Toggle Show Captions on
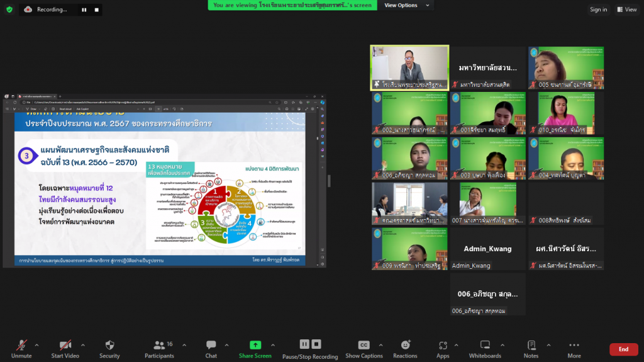Viewport: 644px width, 362px height. 364,348
